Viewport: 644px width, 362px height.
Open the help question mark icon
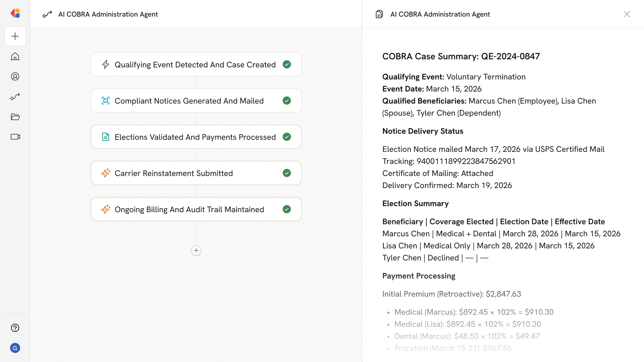click(x=15, y=328)
